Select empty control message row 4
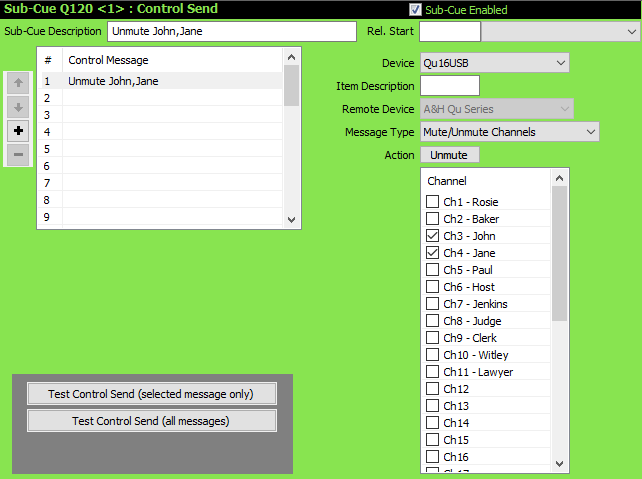 point(162,132)
